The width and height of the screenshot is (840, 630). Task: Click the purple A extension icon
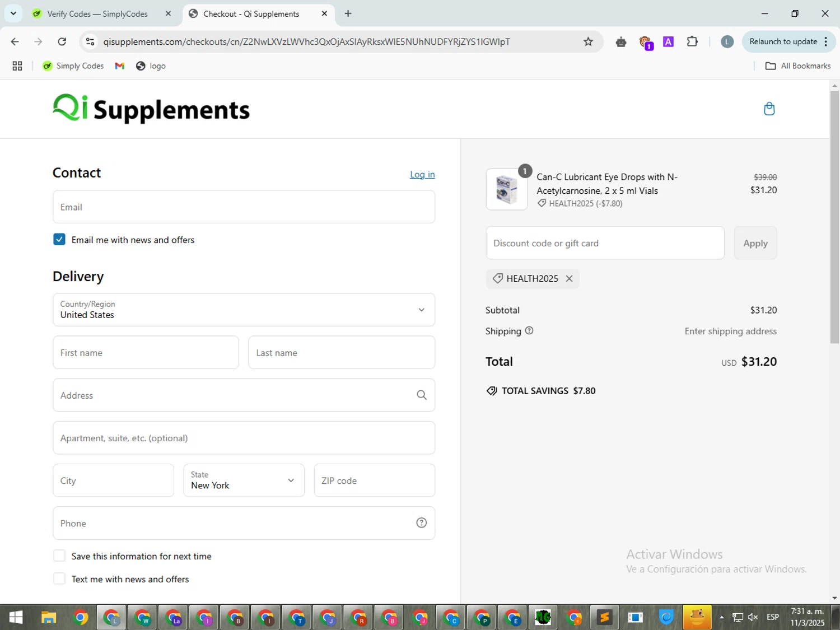click(668, 41)
